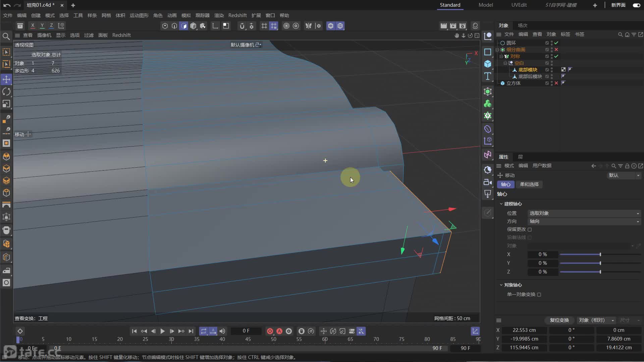The width and height of the screenshot is (644, 362).
Task: Click the search icon in object manager
Action: (621, 35)
